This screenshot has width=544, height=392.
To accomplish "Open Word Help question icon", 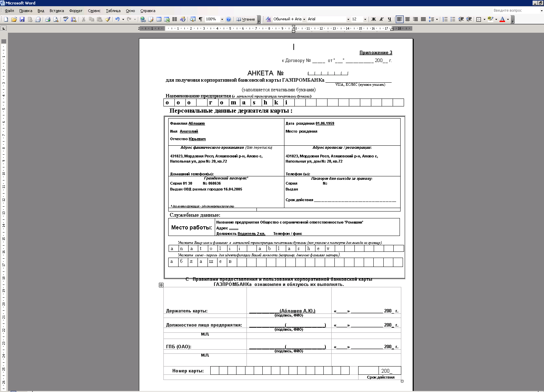I will (228, 19).
